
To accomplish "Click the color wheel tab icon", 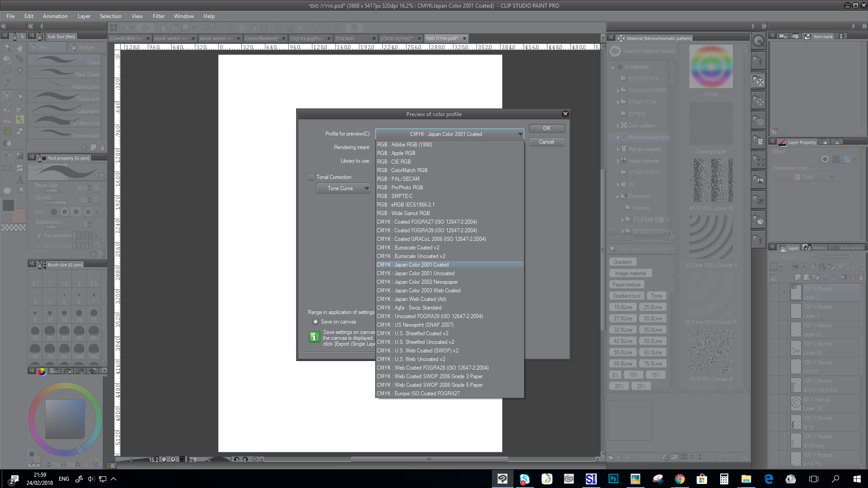I will tap(42, 371).
